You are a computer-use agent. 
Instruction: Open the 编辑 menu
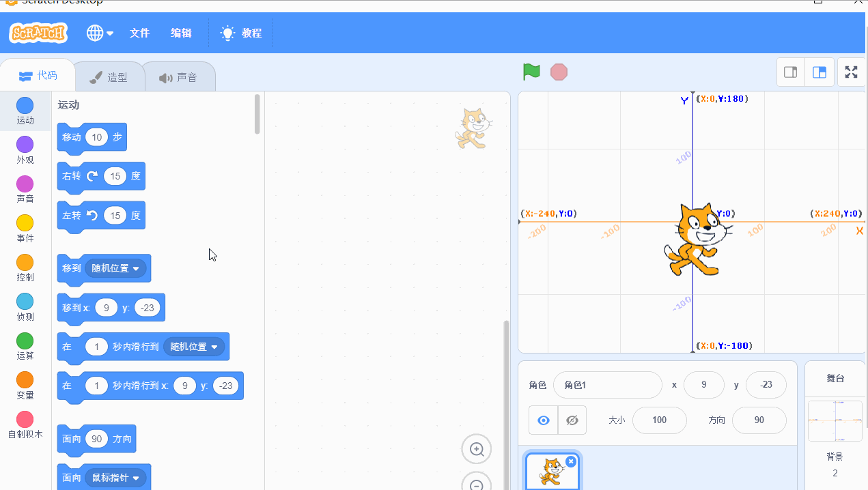(x=181, y=33)
